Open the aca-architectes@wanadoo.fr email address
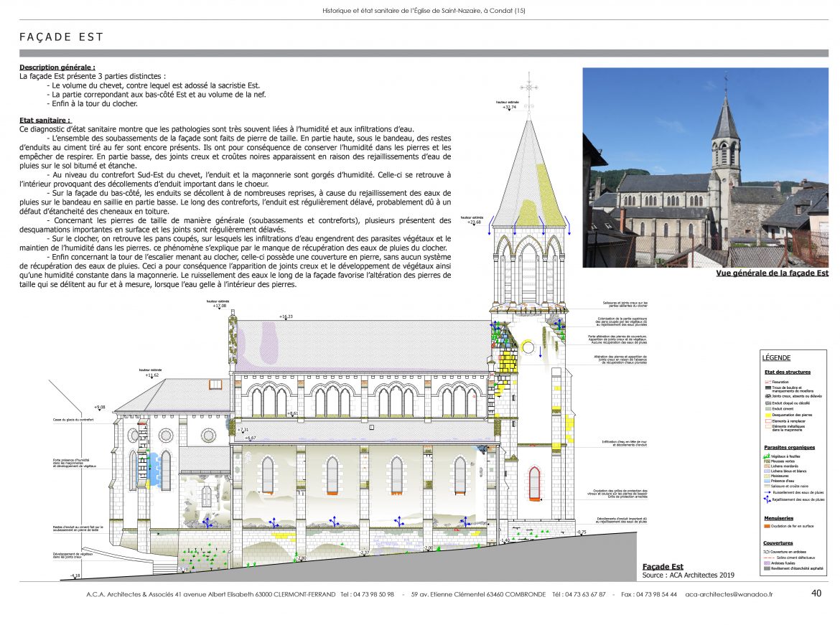 729,594
